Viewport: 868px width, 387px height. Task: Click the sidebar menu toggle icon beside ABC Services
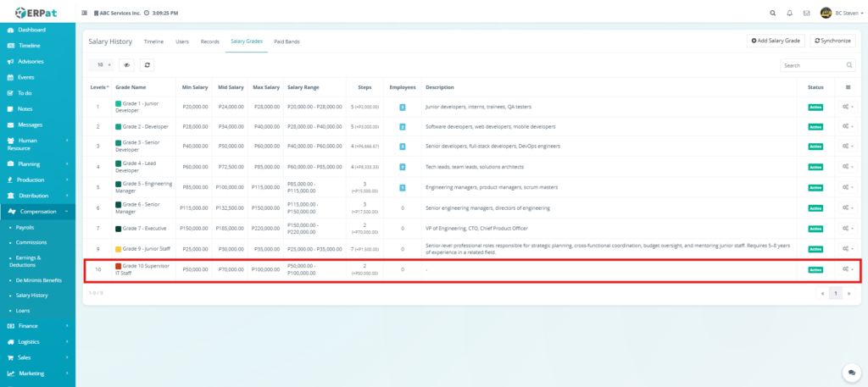pyautogui.click(x=84, y=14)
